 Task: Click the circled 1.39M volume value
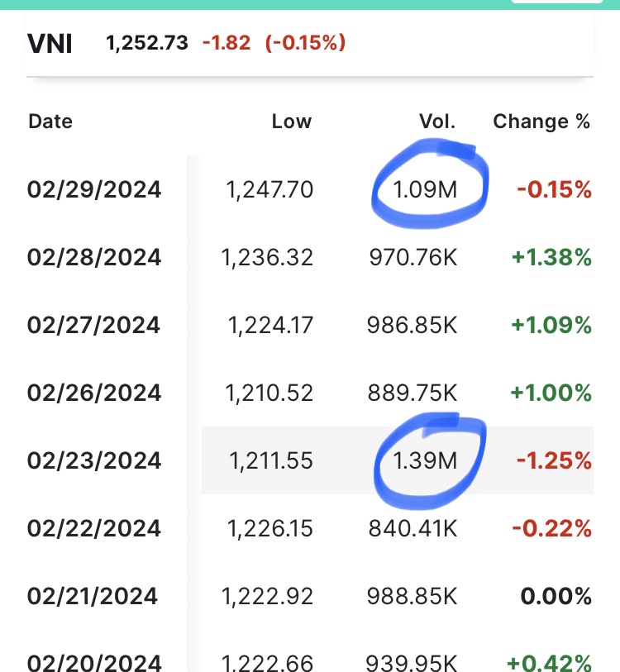(425, 460)
